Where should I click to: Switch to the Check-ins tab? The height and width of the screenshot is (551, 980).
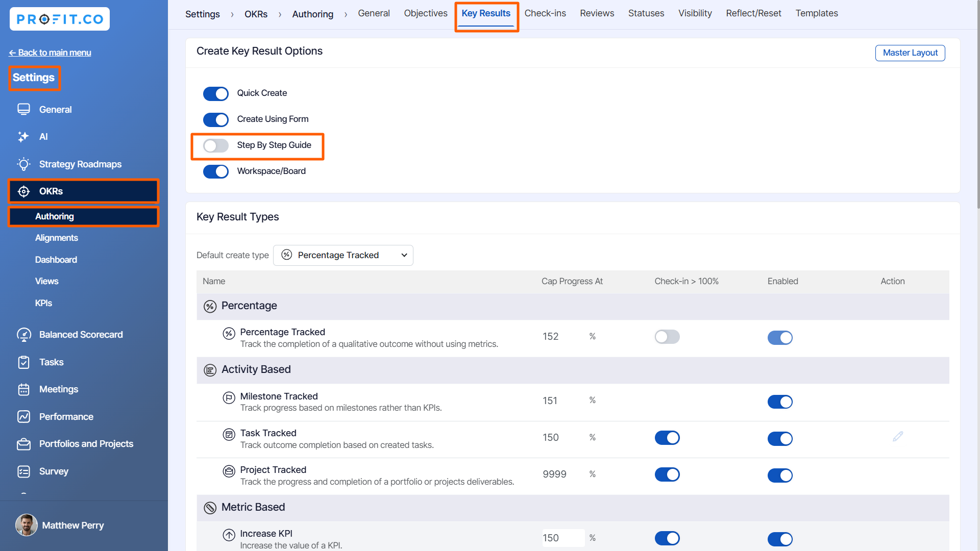[545, 14]
